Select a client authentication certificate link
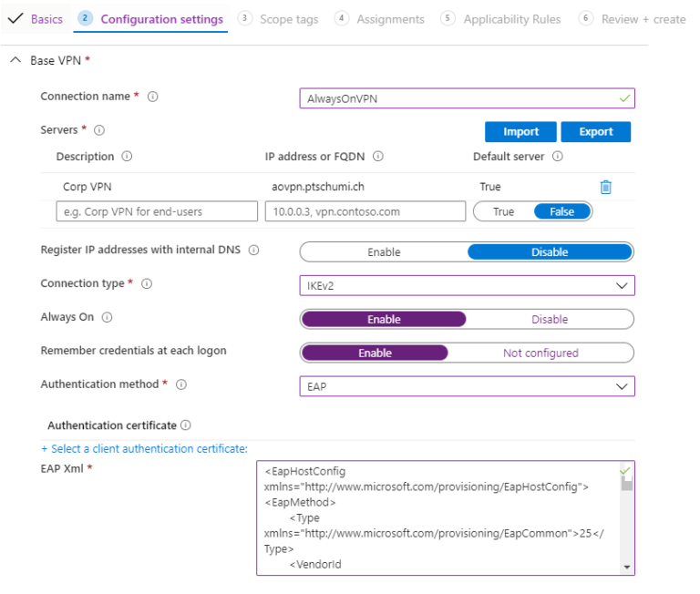The image size is (700, 594). (144, 449)
